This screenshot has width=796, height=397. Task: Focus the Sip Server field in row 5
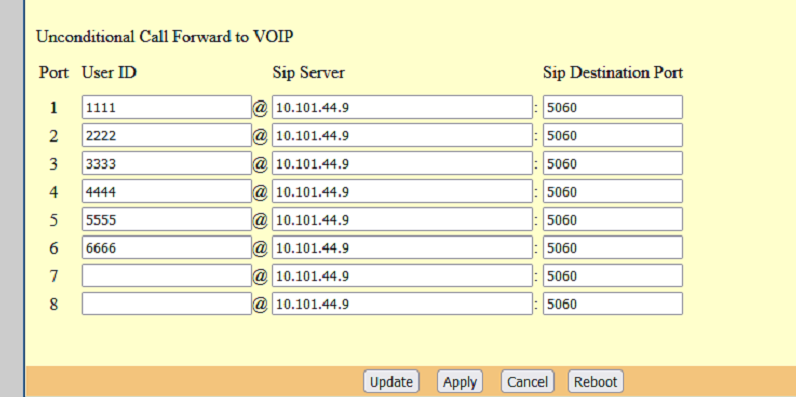point(402,219)
